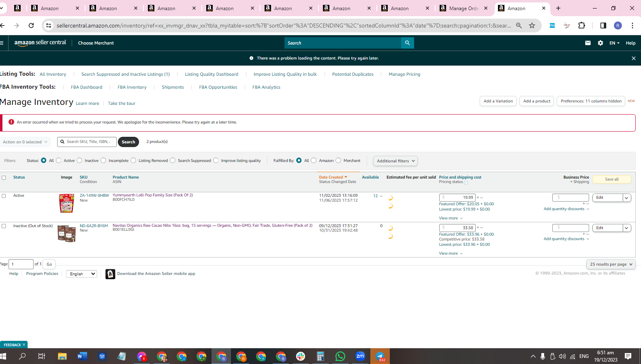Click the black Search button for SKU

click(128, 142)
